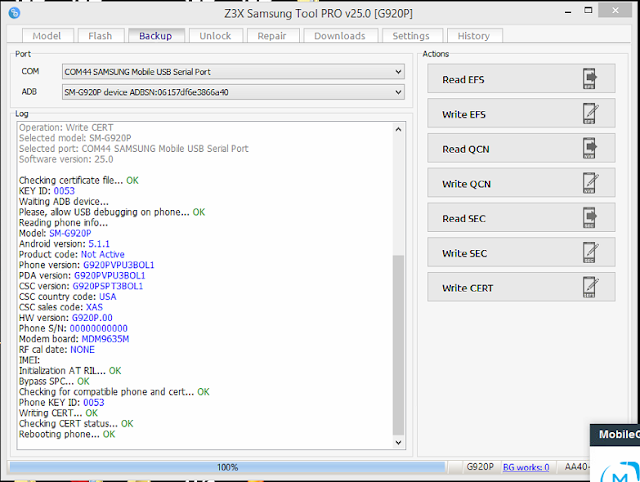The width and height of the screenshot is (640, 482).
Task: Click the 'CSC sales code: XAS' log line
Action: (61, 307)
